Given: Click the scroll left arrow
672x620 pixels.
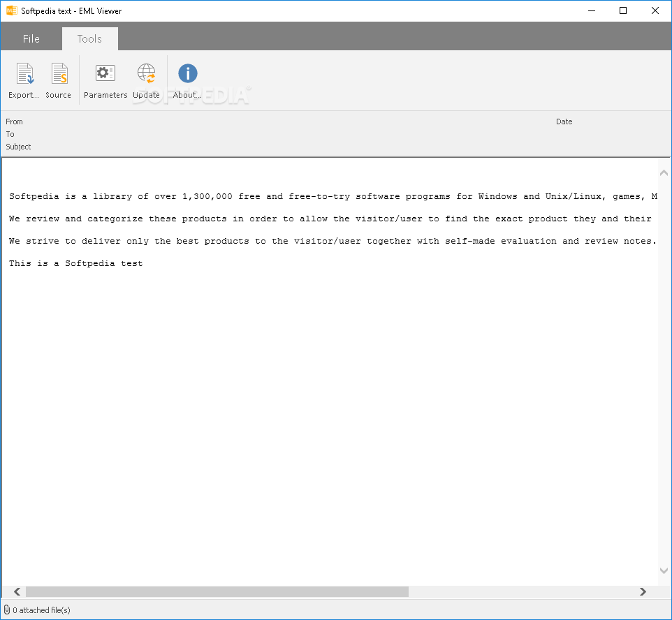Looking at the screenshot, I should [x=17, y=591].
